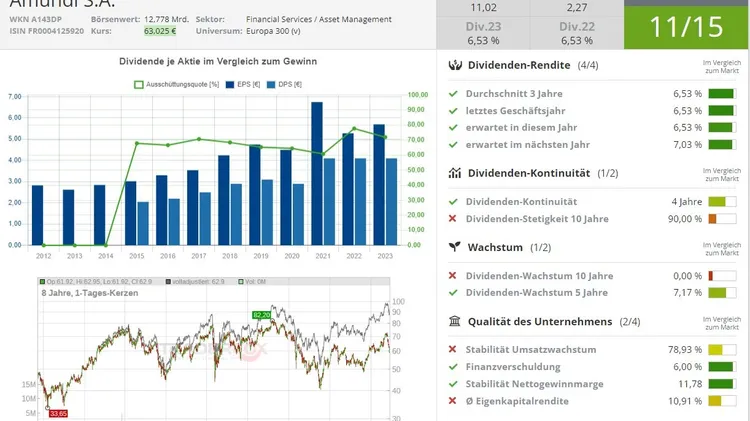Click the Op/Hi/Lo/Cl legend in price chart

[96, 282]
